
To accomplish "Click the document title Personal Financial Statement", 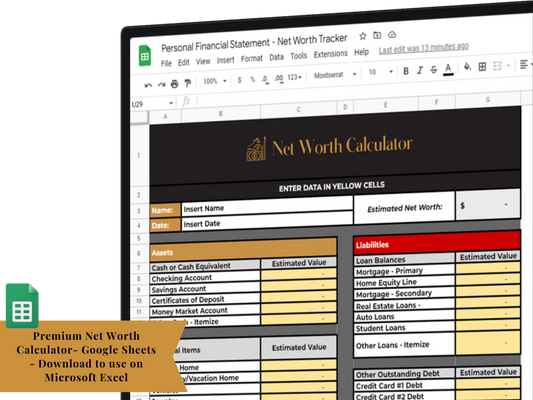I will (254, 43).
